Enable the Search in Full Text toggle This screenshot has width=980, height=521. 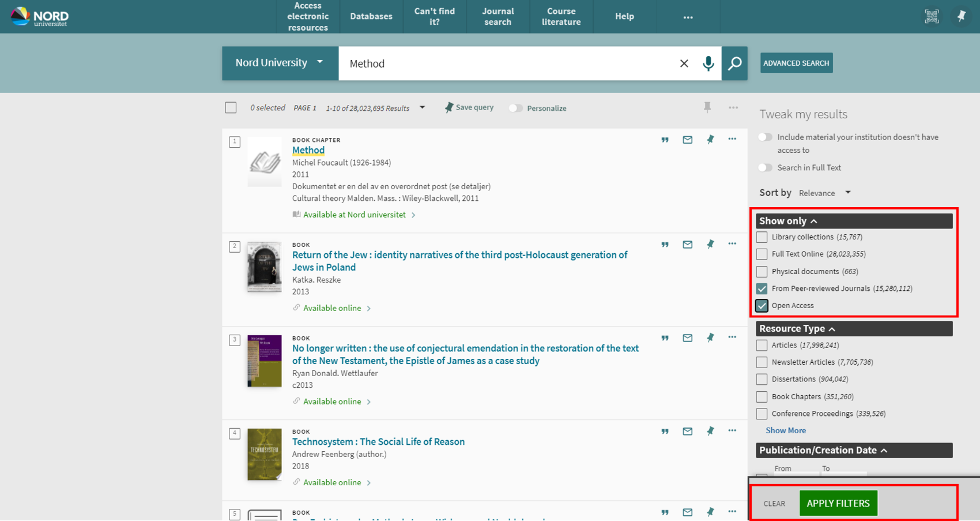click(765, 167)
